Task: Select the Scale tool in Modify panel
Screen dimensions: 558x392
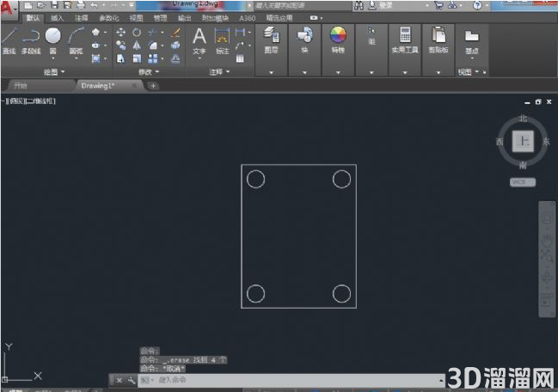Action: click(x=137, y=58)
